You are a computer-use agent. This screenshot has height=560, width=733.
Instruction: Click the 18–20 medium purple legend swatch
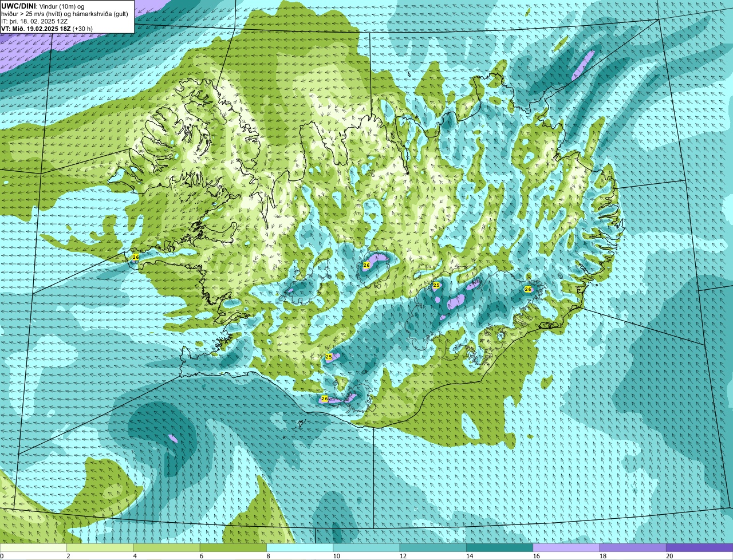[632, 548]
